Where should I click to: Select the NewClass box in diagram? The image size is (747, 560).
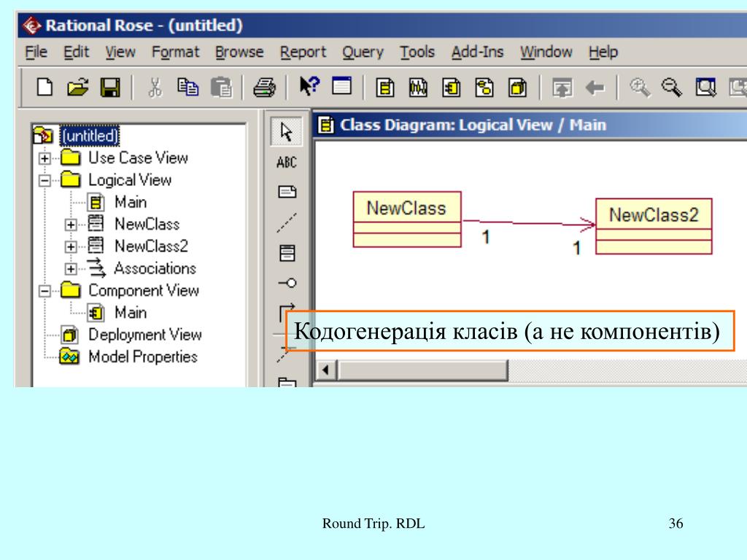[407, 219]
